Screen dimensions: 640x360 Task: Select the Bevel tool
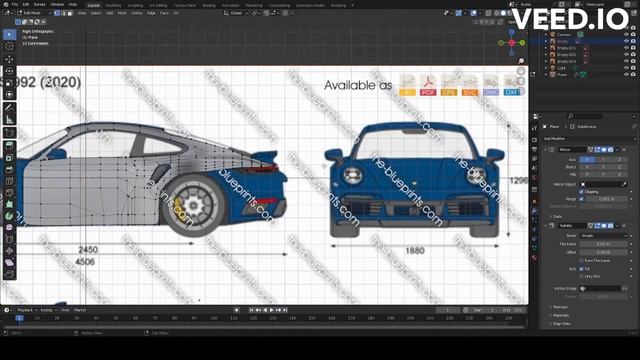pos(9,169)
